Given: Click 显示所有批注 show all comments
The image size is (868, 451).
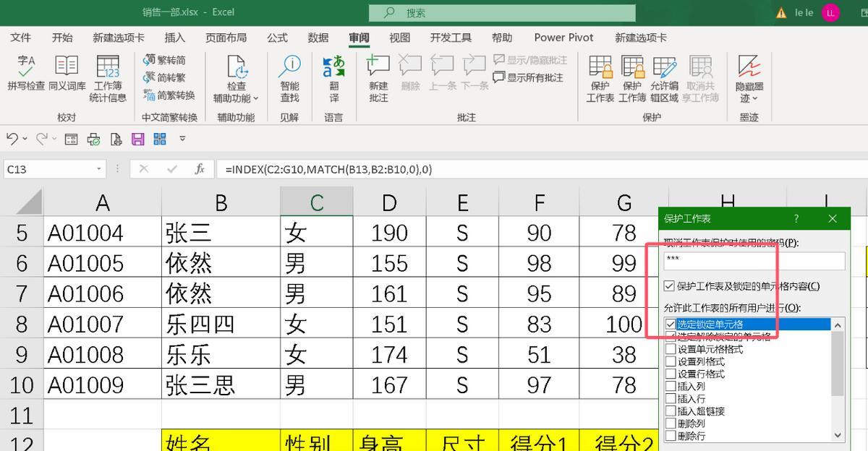Looking at the screenshot, I should pyautogui.click(x=528, y=77).
